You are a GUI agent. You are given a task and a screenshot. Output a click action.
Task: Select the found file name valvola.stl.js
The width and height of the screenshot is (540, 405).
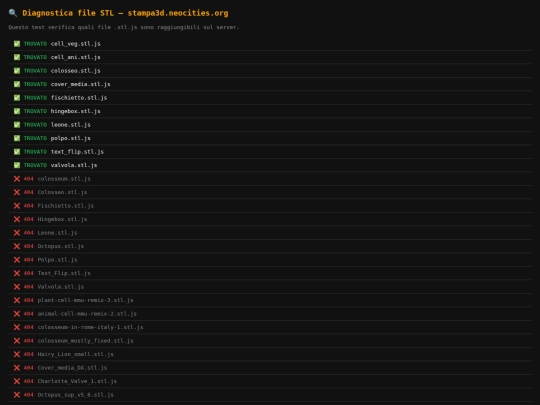tap(74, 165)
